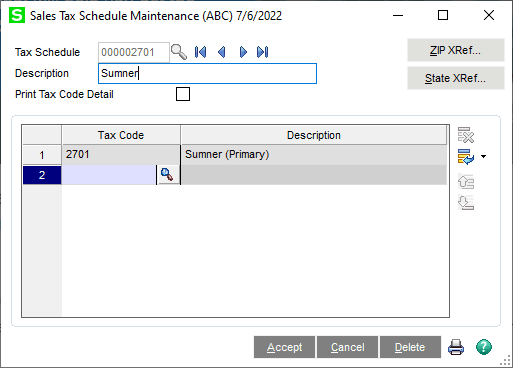The width and height of the screenshot is (513, 368).
Task: Open the Tax Schedule lookup magnifier
Action: tap(179, 52)
